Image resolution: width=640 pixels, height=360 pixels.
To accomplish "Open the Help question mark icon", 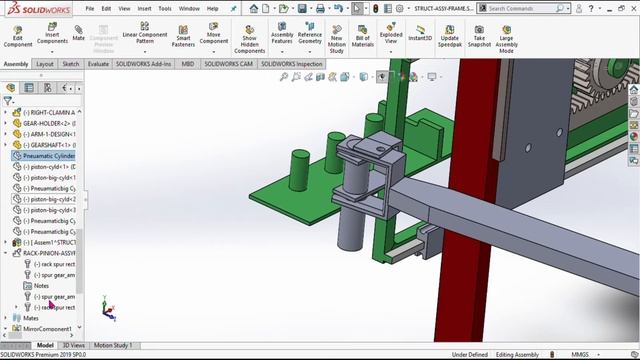I will [591, 8].
